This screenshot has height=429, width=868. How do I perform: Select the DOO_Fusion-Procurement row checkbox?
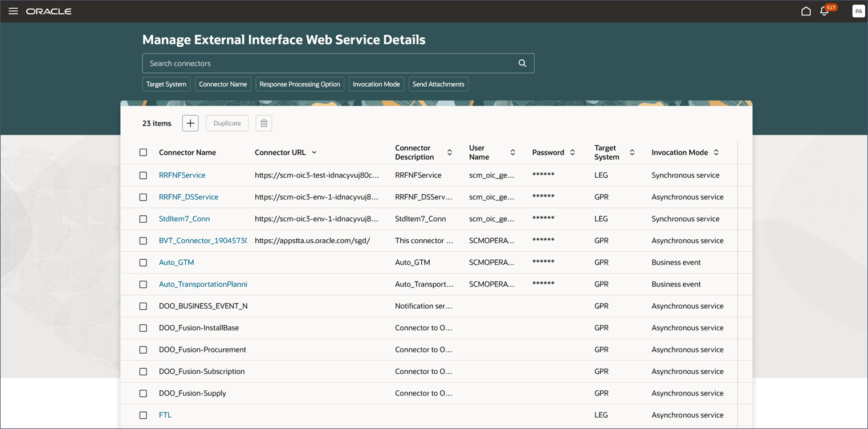pyautogui.click(x=143, y=350)
